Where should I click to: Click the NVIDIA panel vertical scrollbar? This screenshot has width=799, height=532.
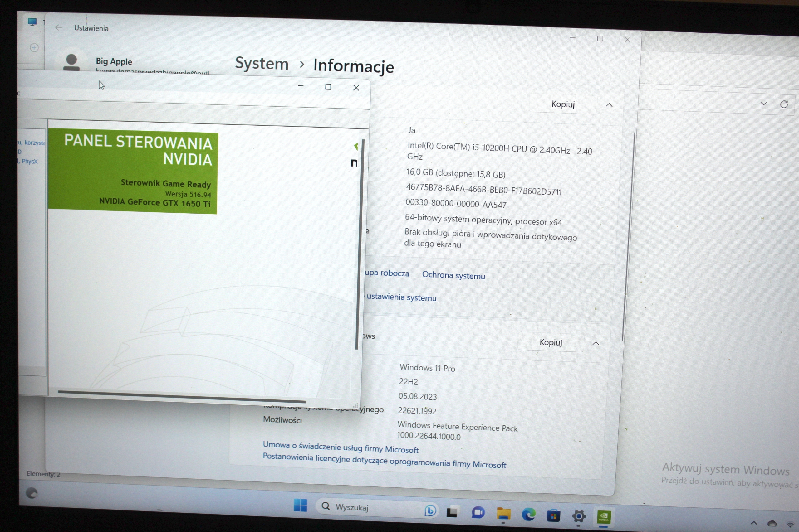click(360, 244)
